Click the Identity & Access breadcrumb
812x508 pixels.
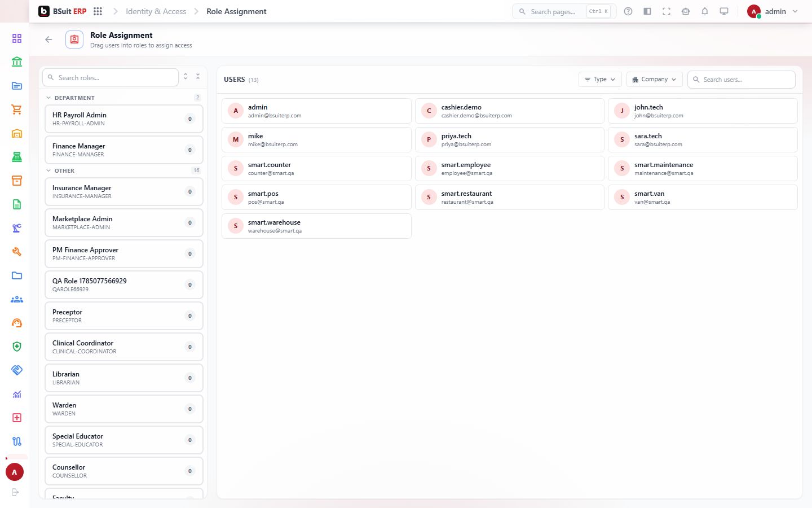pos(156,11)
